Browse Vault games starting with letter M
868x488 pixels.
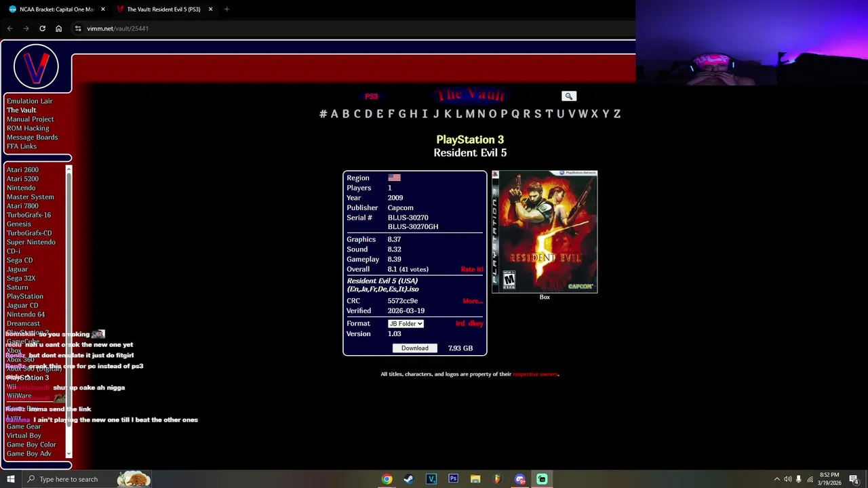click(470, 114)
